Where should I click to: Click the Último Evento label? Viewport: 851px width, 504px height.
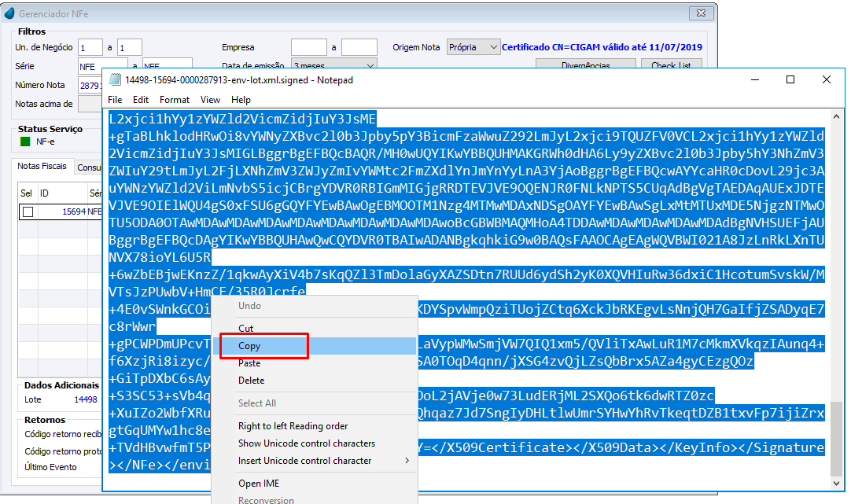[x=50, y=467]
